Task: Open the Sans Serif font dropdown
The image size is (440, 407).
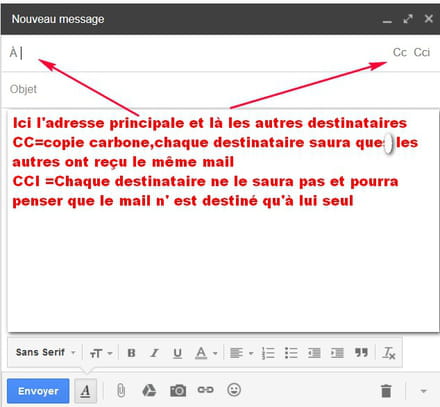Action: [x=46, y=352]
